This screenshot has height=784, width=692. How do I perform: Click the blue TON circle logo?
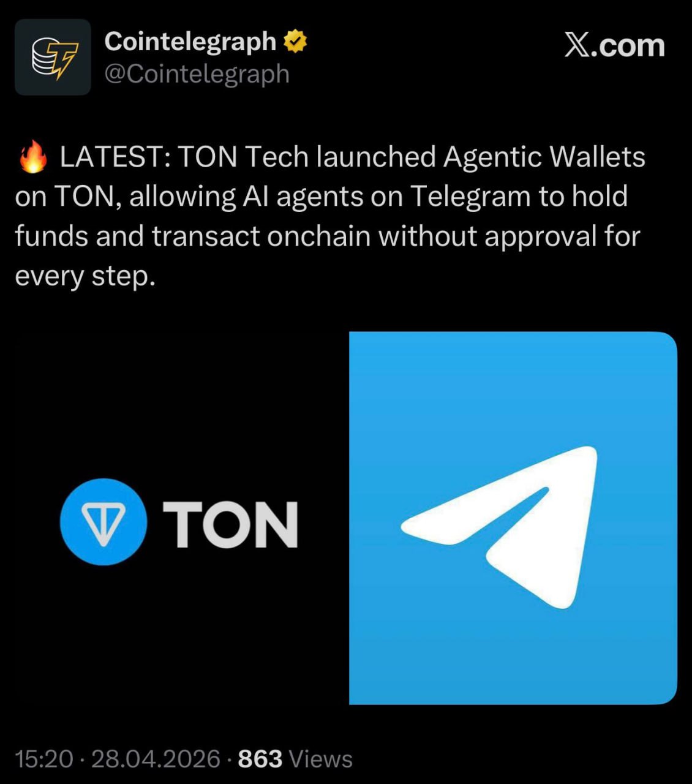click(103, 522)
